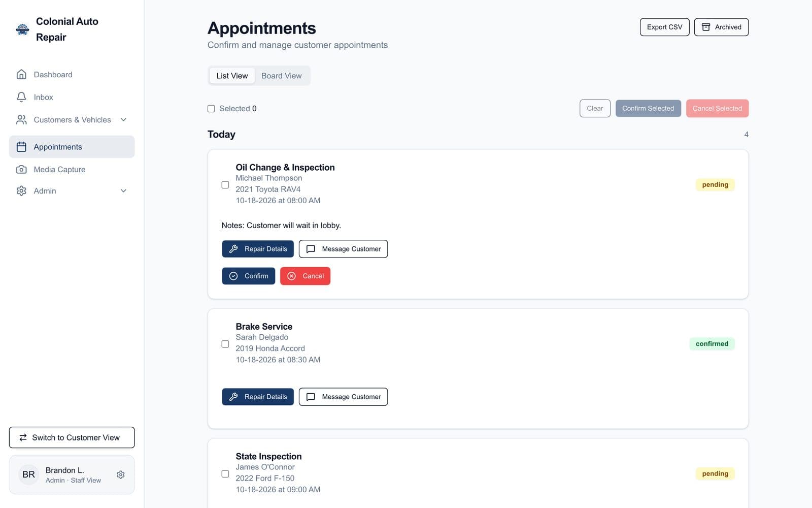Open Inbox from the sidebar
Image resolution: width=812 pixels, height=508 pixels.
[72, 97]
